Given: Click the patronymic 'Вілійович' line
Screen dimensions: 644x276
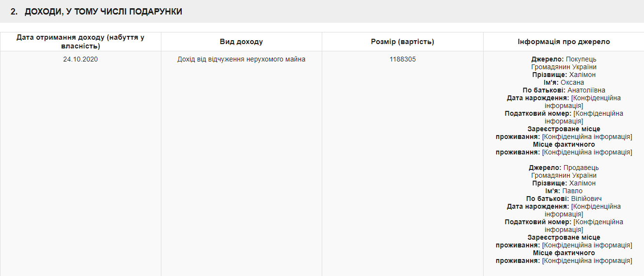Looking at the screenshot, I should [x=564, y=199].
